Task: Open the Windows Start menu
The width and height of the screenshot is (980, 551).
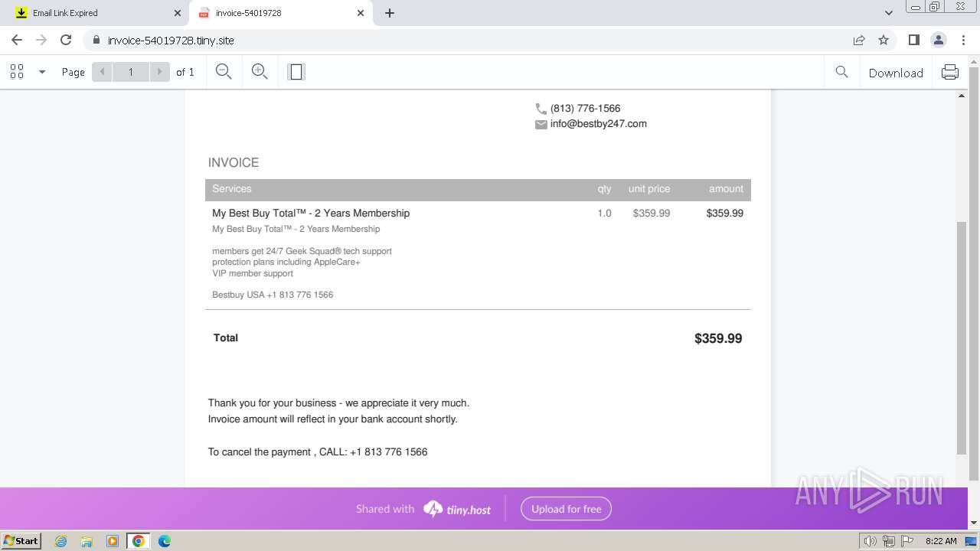Action: tap(21, 541)
